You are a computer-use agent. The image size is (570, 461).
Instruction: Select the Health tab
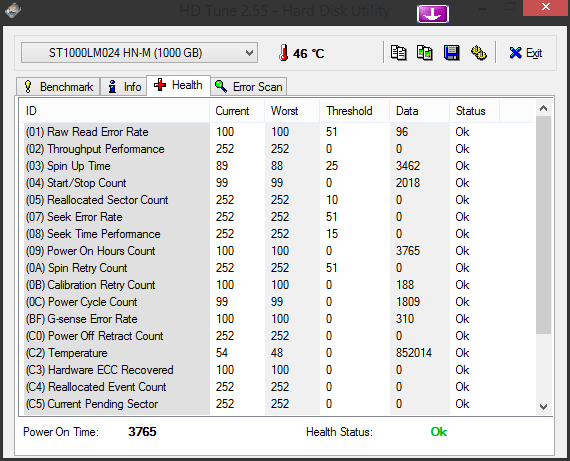click(x=178, y=85)
